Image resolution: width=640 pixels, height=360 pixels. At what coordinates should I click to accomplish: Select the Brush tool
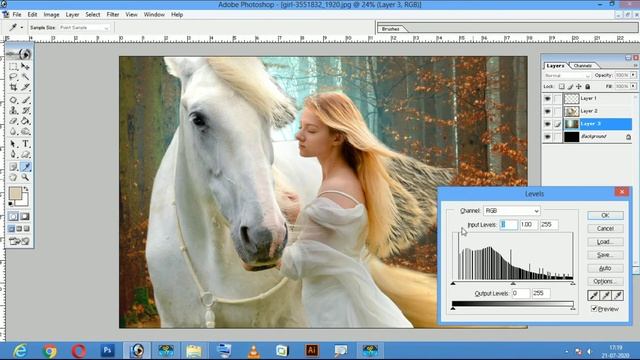(x=25, y=100)
